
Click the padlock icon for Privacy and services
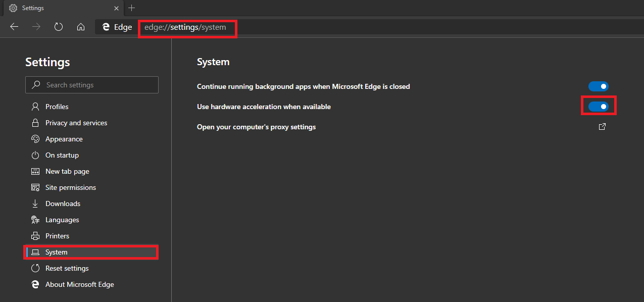pos(35,123)
